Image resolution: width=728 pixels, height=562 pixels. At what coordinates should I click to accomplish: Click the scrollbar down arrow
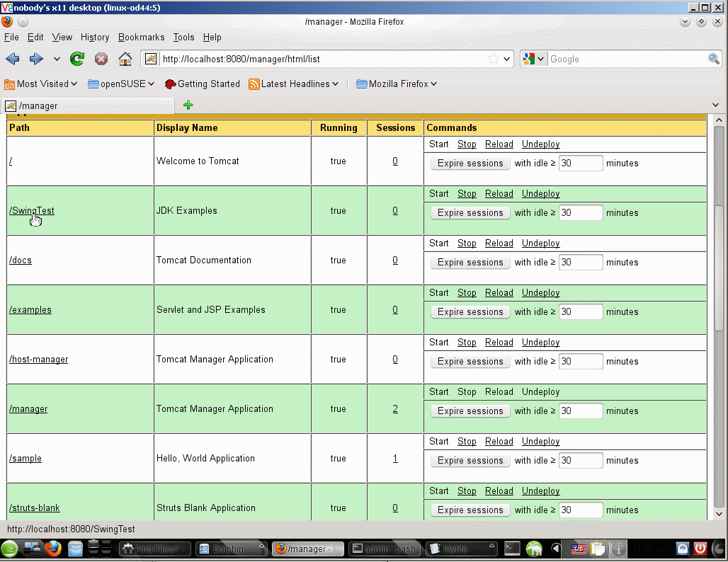[x=719, y=514]
